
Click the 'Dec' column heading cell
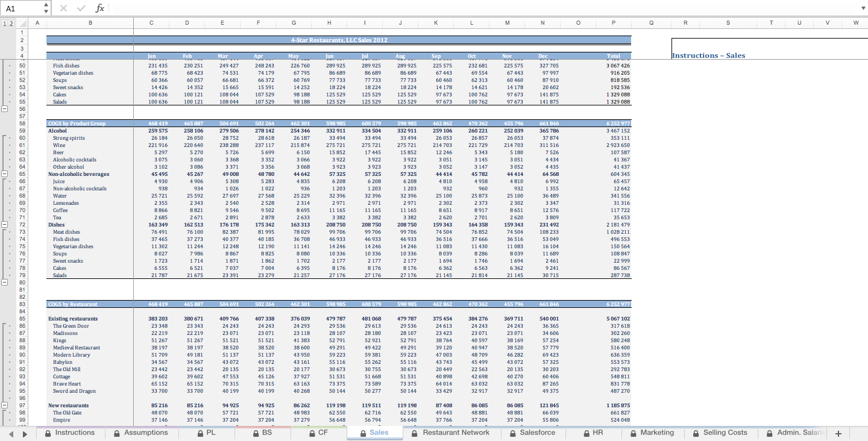[x=543, y=56]
